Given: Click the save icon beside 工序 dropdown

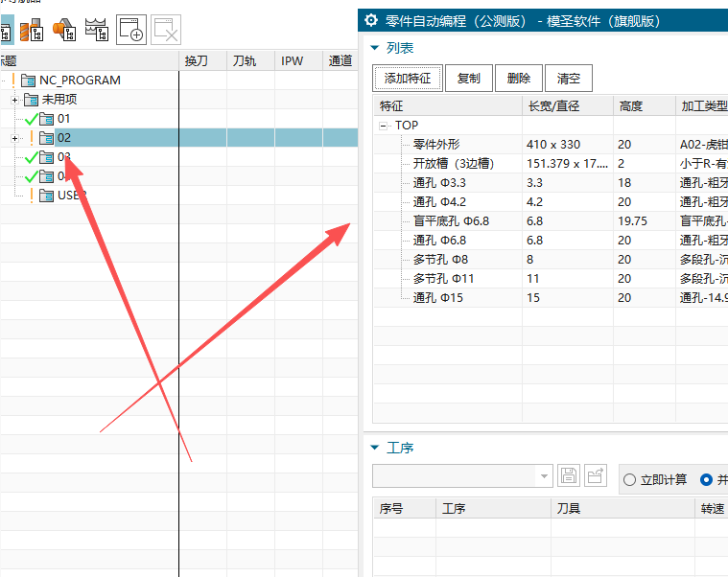Looking at the screenshot, I should (x=569, y=476).
